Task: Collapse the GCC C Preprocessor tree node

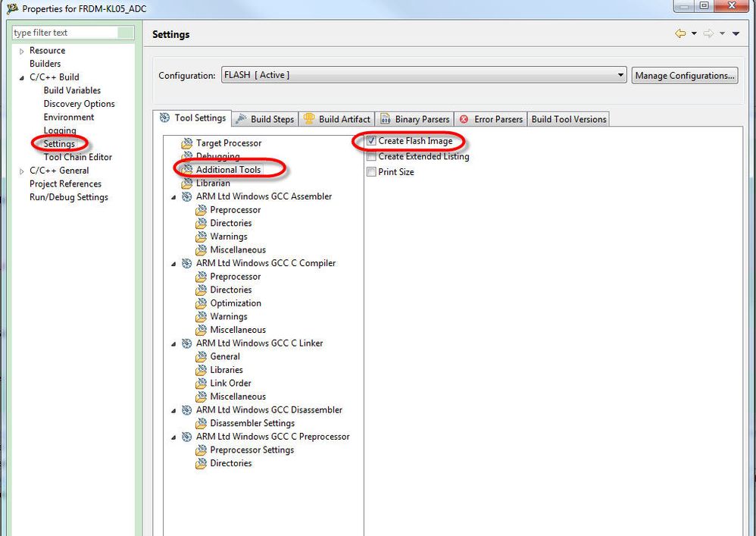Action: [x=173, y=437]
